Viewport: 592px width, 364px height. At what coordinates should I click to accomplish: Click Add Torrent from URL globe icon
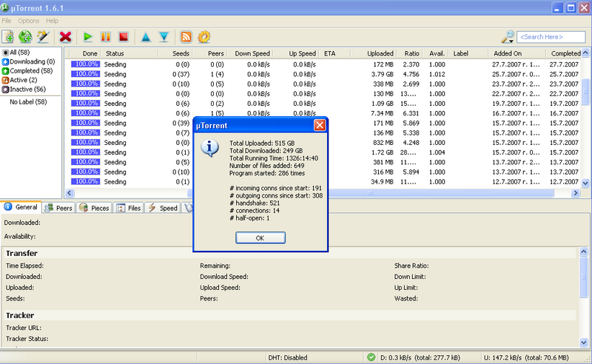coord(25,37)
